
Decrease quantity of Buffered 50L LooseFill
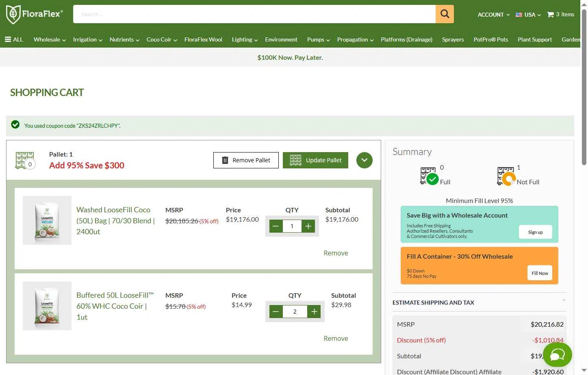(x=276, y=312)
